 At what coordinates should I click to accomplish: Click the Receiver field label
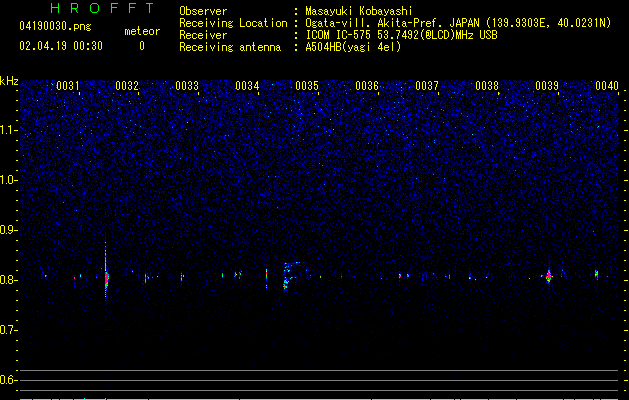[x=203, y=35]
